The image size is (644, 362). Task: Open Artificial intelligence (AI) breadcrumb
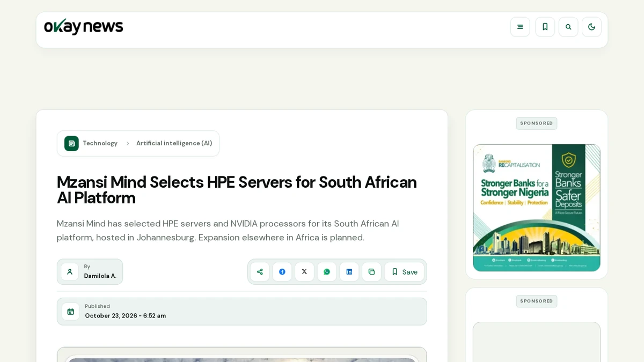pos(174,143)
